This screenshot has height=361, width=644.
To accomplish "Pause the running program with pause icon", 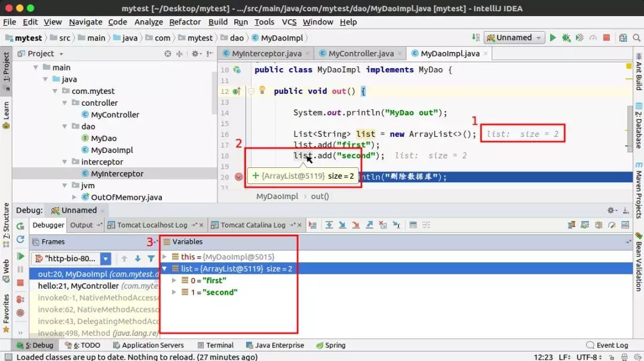I will [x=20, y=269].
